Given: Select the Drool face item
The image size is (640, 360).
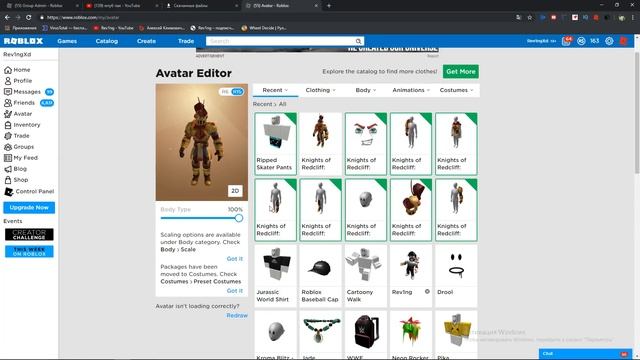Looking at the screenshot, I should [x=456, y=276].
